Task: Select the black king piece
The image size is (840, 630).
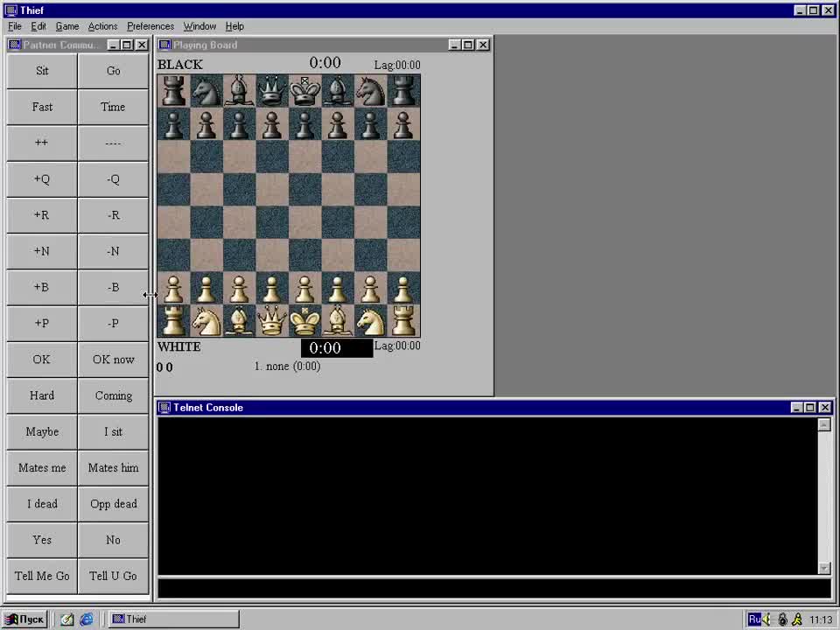Action: (304, 91)
